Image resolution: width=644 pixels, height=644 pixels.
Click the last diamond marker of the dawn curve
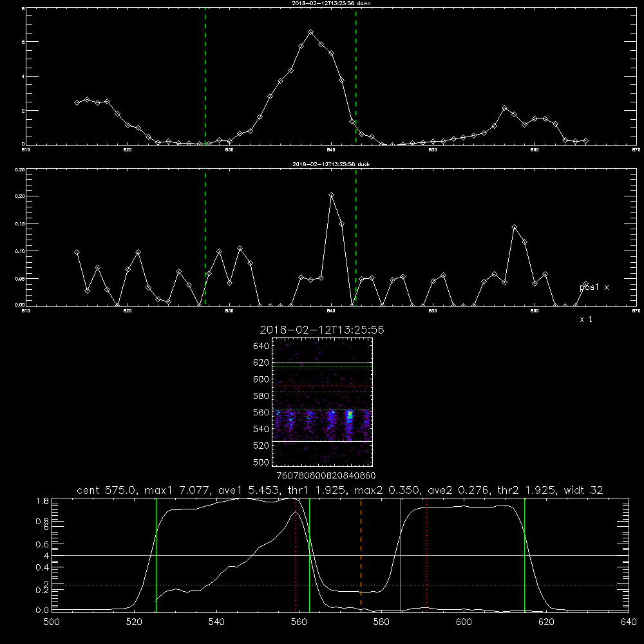585,141
